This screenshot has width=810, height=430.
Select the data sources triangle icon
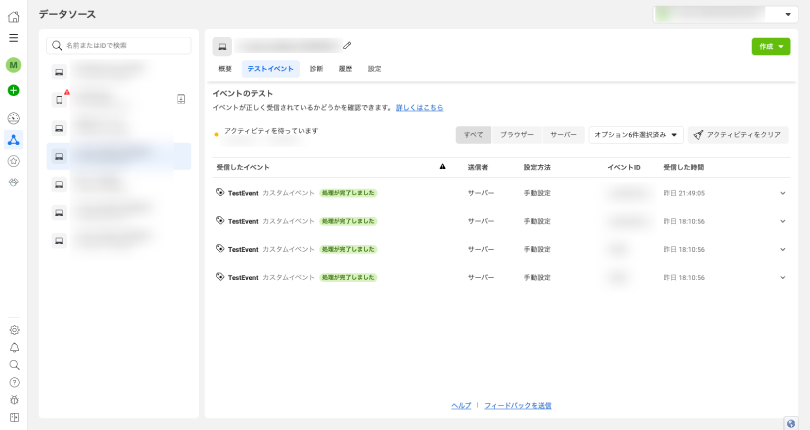pyautogui.click(x=14, y=140)
